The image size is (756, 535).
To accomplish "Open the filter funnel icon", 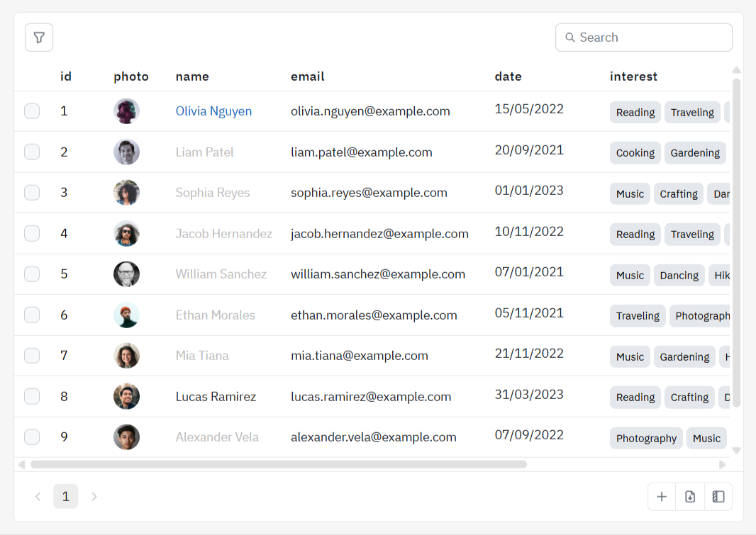I will [39, 38].
